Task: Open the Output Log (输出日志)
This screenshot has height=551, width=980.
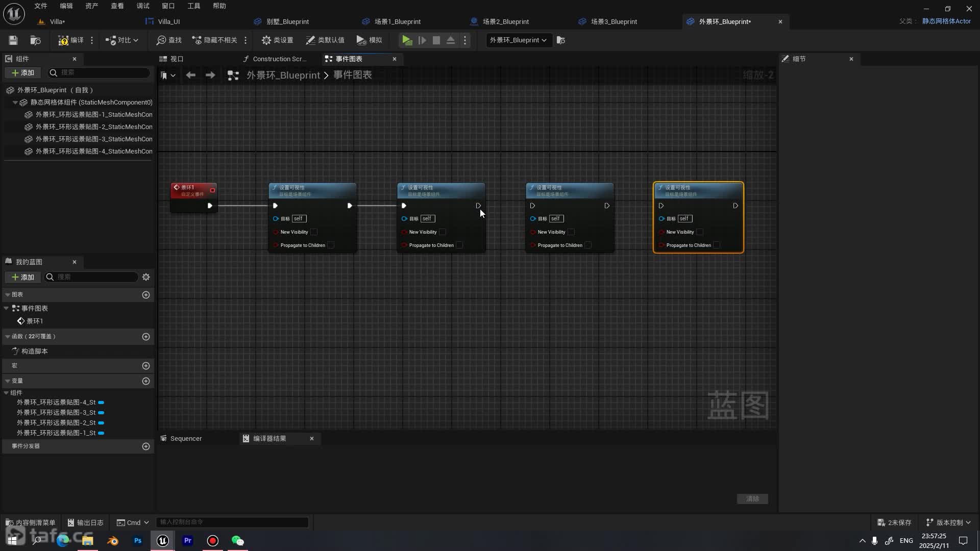Action: 86,522
